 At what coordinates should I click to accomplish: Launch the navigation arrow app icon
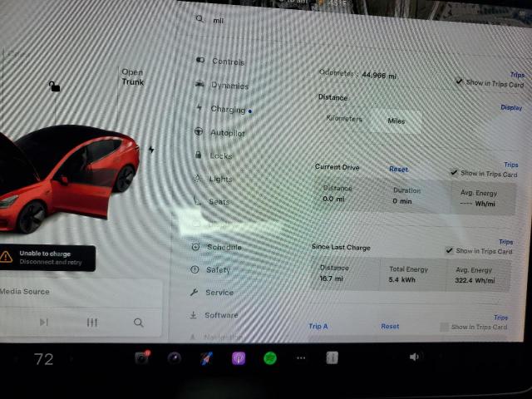tap(206, 358)
